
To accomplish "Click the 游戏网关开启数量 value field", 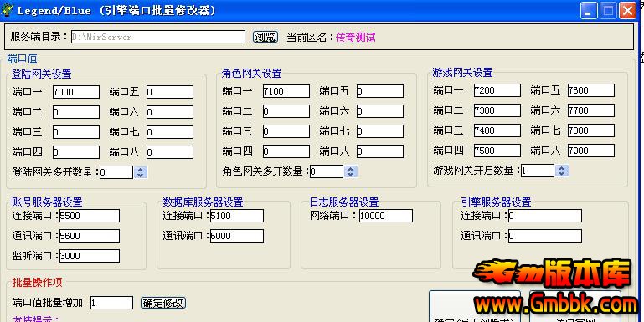I will [538, 171].
